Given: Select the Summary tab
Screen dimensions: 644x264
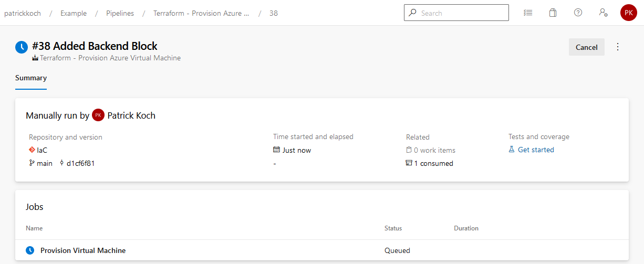Looking at the screenshot, I should (31, 78).
